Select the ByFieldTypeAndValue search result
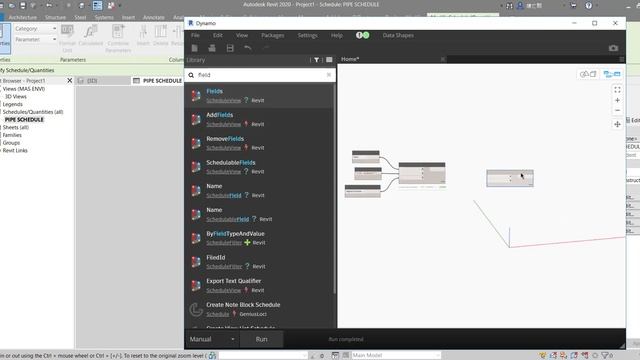 [259, 238]
